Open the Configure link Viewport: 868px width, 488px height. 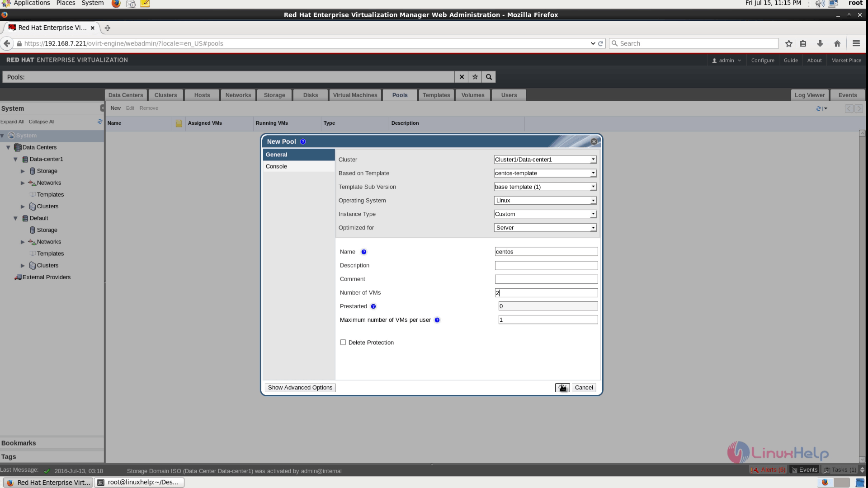tap(763, 60)
